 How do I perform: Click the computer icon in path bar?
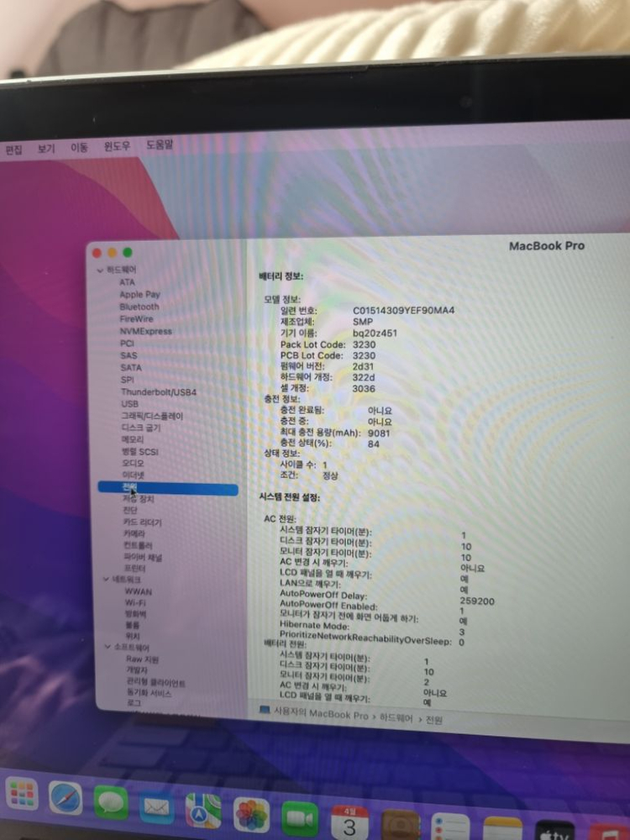(265, 710)
